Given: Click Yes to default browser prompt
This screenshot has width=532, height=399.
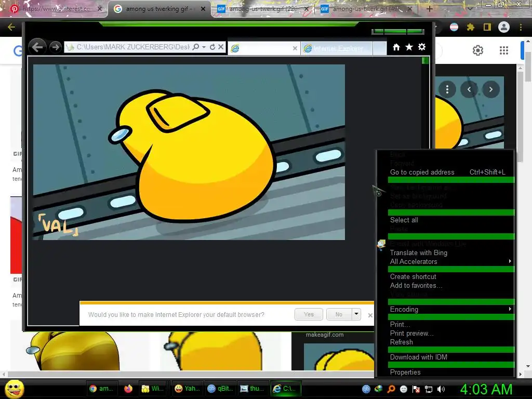Looking at the screenshot, I should 309,314.
